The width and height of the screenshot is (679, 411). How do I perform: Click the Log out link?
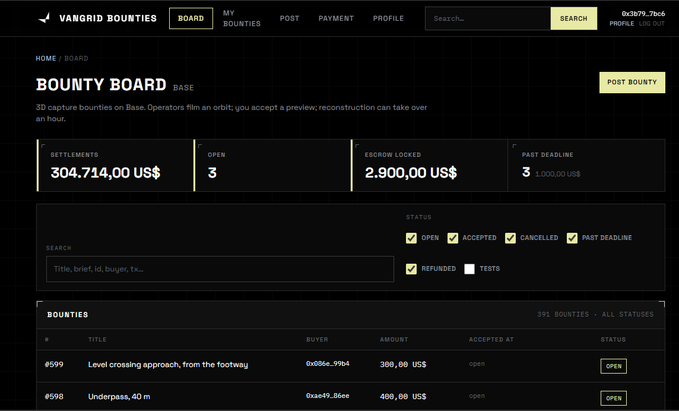point(652,23)
